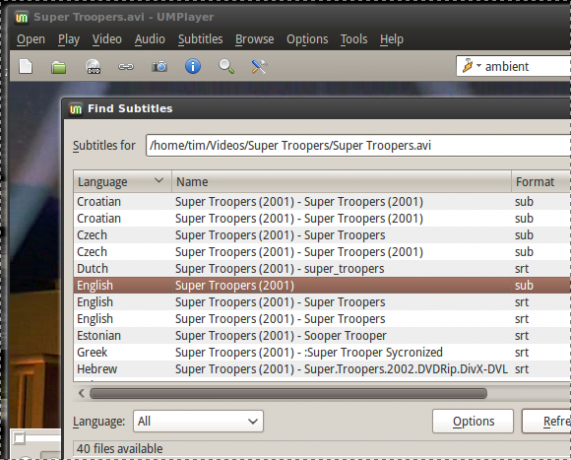Show file info with the blue info icon

pos(193,67)
